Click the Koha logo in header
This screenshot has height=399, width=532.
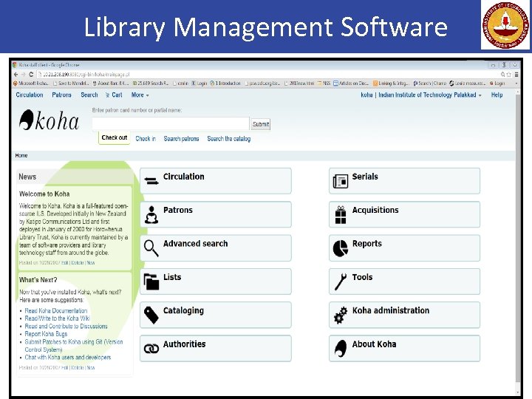click(50, 120)
